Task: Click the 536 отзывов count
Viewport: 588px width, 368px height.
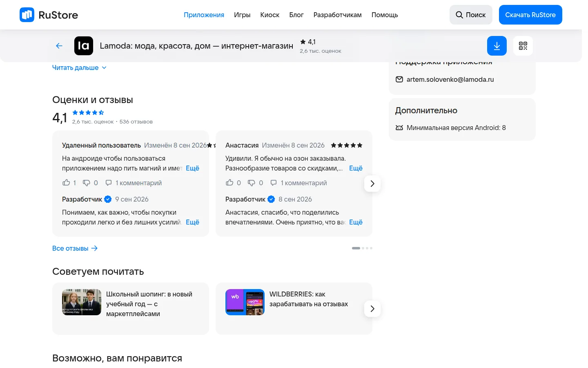Action: [x=136, y=121]
